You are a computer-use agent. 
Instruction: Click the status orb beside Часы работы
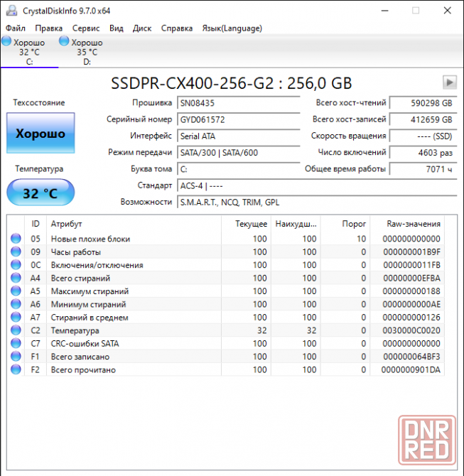click(16, 252)
